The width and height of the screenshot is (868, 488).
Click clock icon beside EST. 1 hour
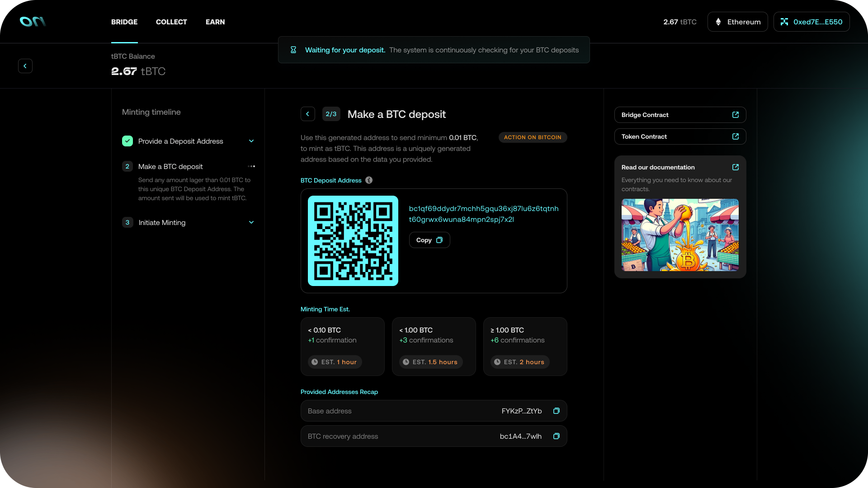315,362
